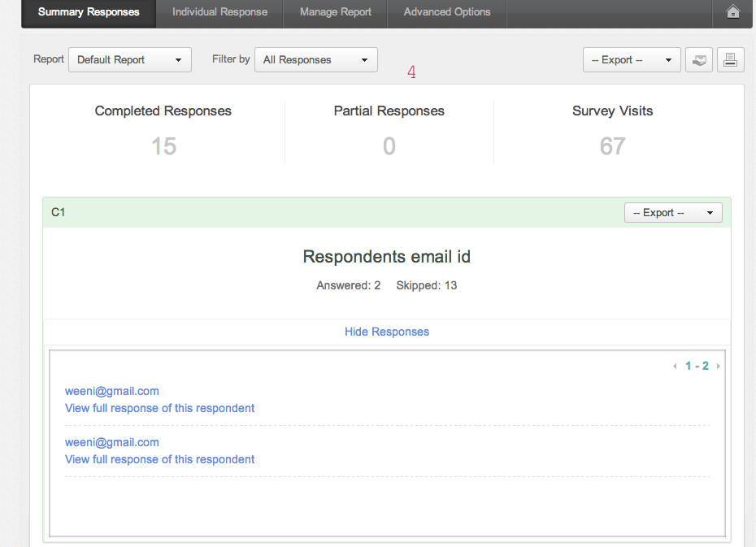Go to the home page icon
756x547 pixels.
(732, 12)
